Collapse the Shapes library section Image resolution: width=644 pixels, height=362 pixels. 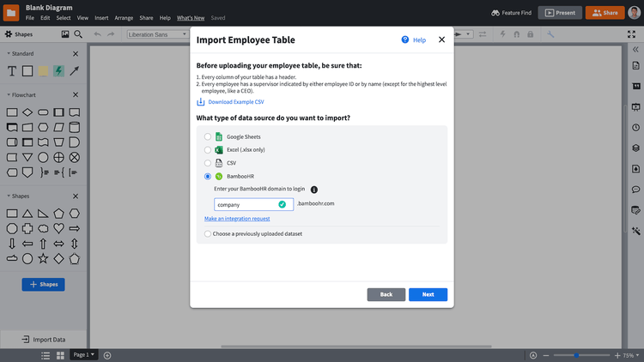click(x=9, y=196)
